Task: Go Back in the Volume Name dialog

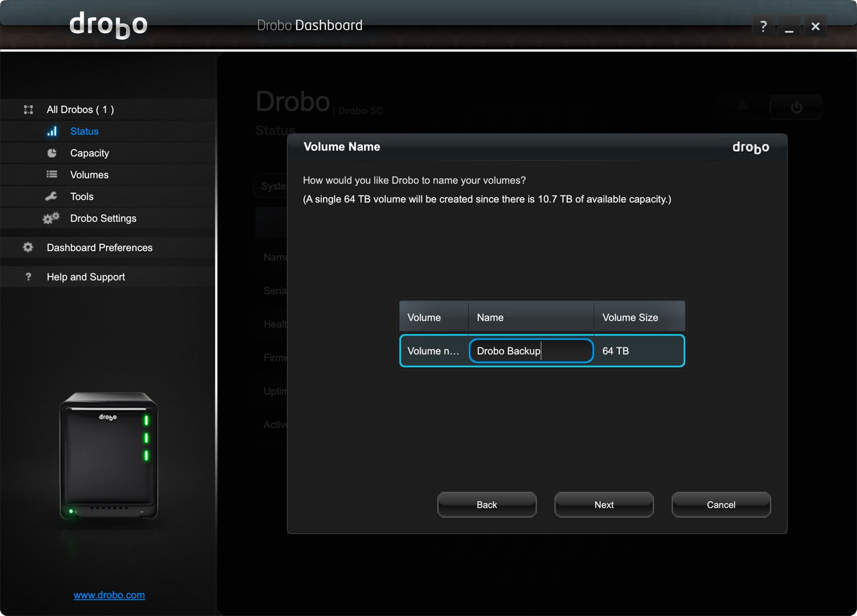Action: point(486,505)
